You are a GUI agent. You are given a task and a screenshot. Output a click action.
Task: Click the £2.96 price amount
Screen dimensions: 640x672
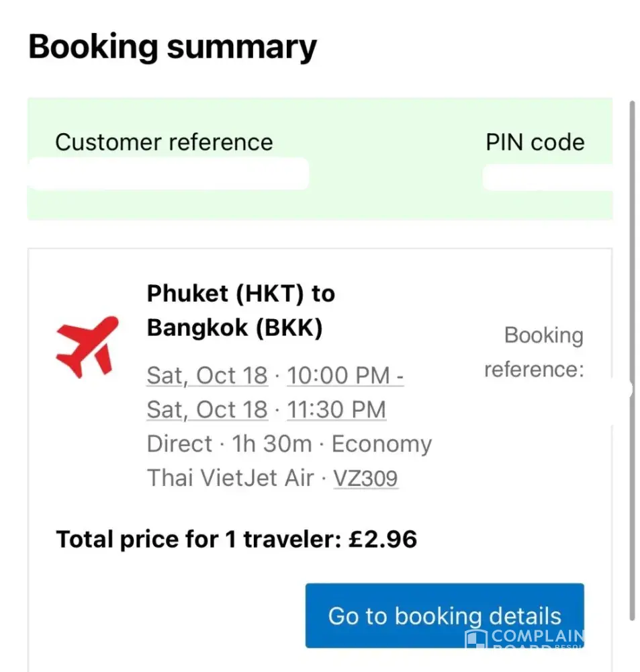click(x=383, y=539)
